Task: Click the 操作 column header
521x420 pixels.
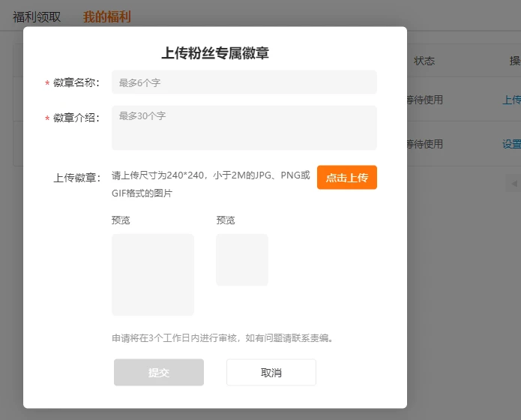Action: click(515, 61)
